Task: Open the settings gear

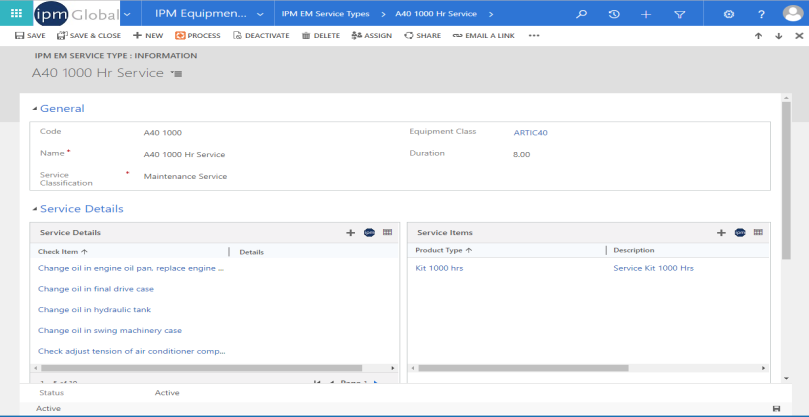Action: click(729, 14)
